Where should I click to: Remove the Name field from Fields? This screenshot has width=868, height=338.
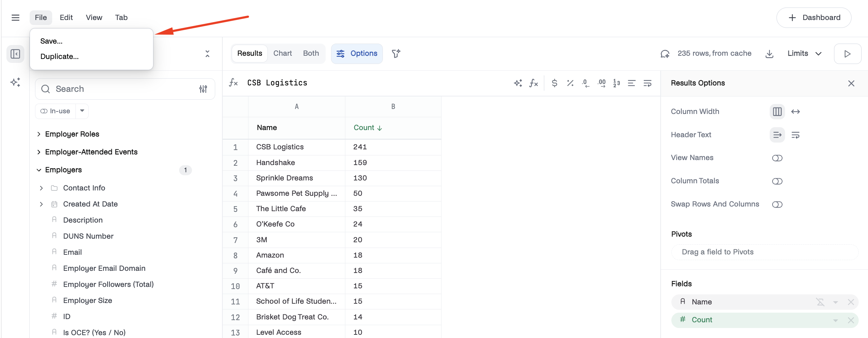851,302
